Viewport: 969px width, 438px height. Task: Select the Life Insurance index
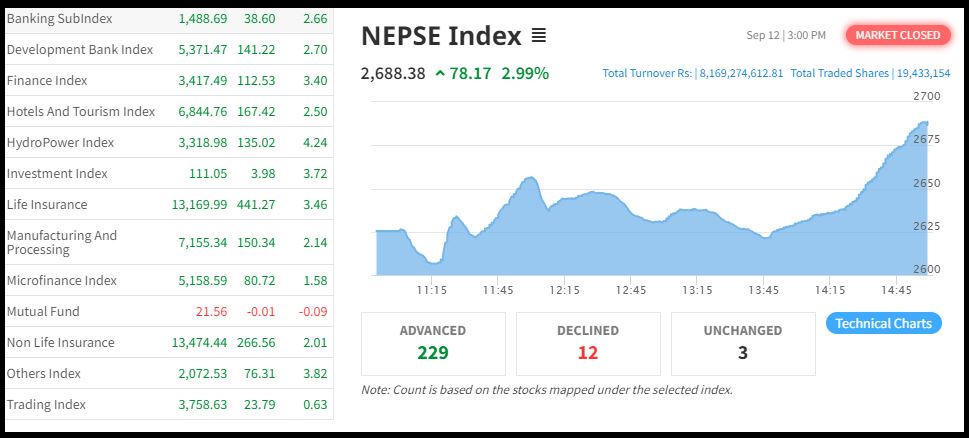click(x=47, y=204)
